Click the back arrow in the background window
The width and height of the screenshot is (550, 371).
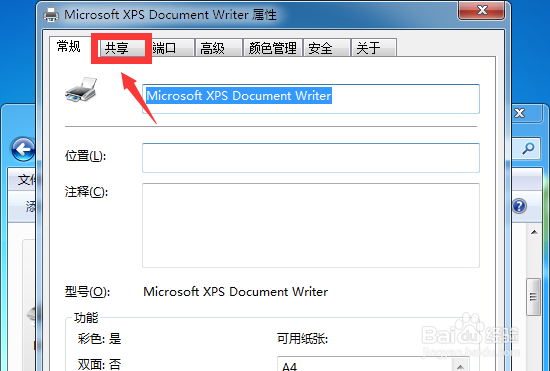point(23,149)
